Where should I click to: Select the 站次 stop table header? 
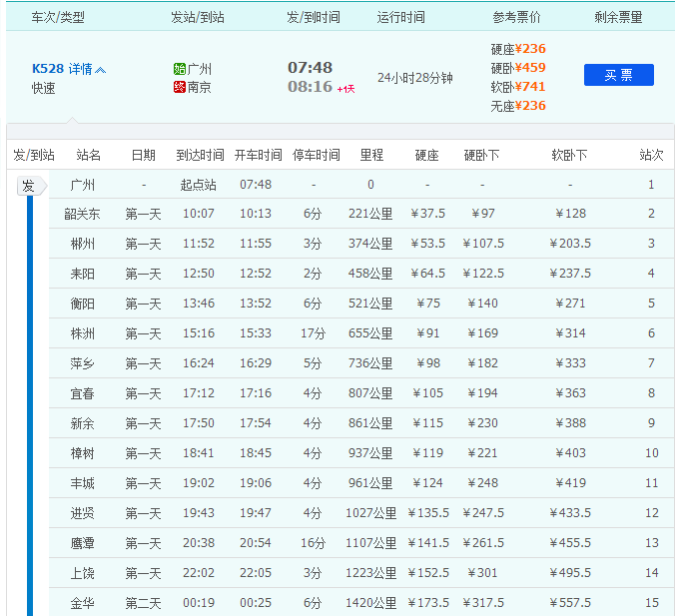pyautogui.click(x=651, y=155)
